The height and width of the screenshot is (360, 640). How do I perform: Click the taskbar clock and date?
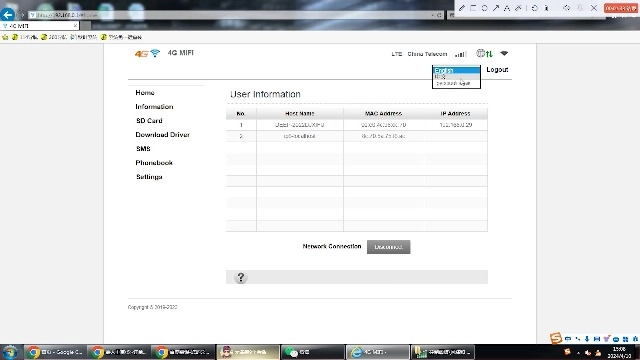[620, 352]
